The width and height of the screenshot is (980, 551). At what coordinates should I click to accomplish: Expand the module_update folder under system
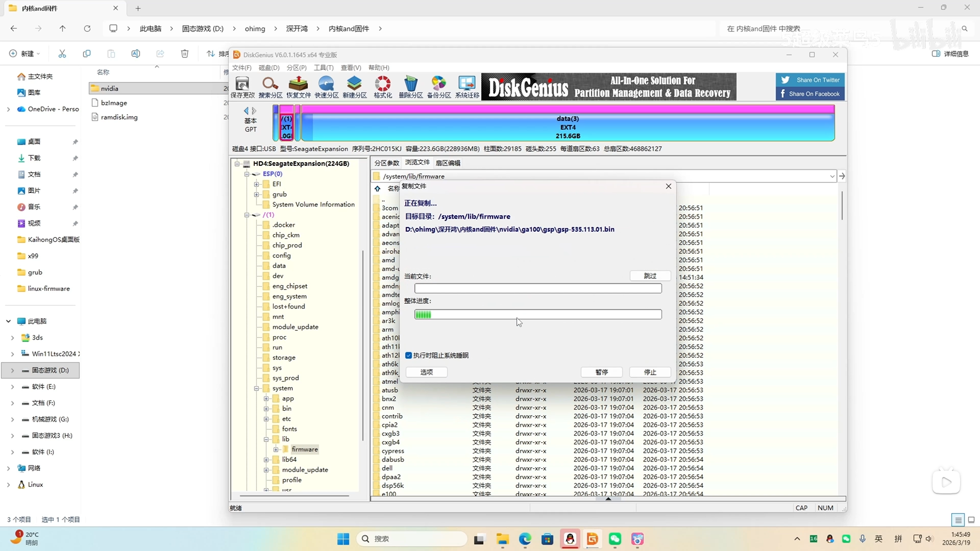click(266, 470)
